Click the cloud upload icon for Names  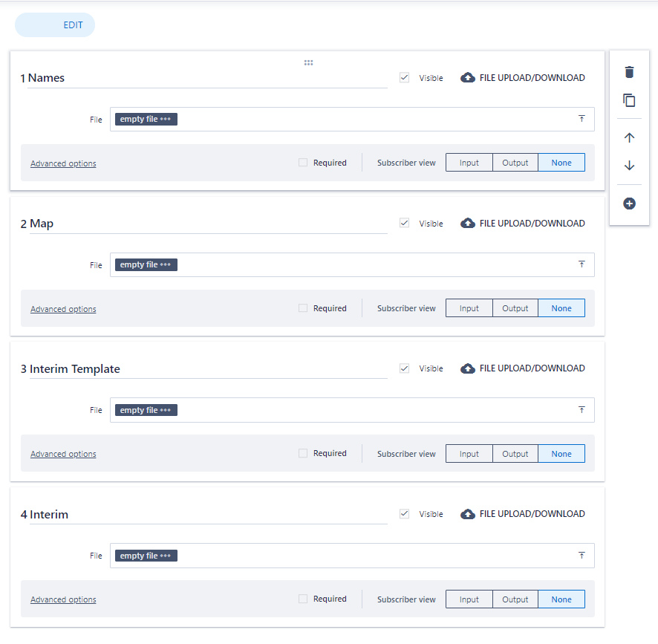click(x=467, y=77)
